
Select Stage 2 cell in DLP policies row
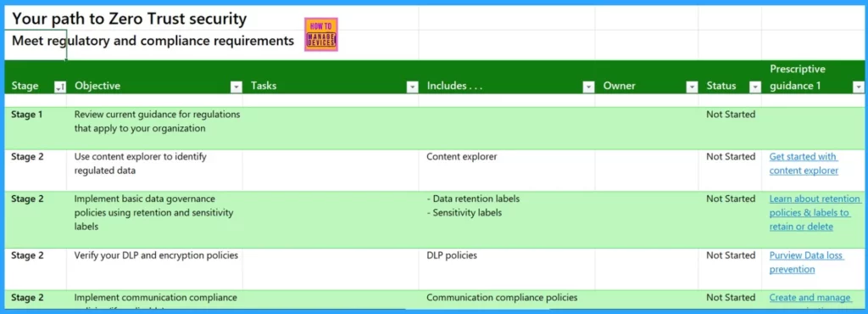(x=36, y=268)
